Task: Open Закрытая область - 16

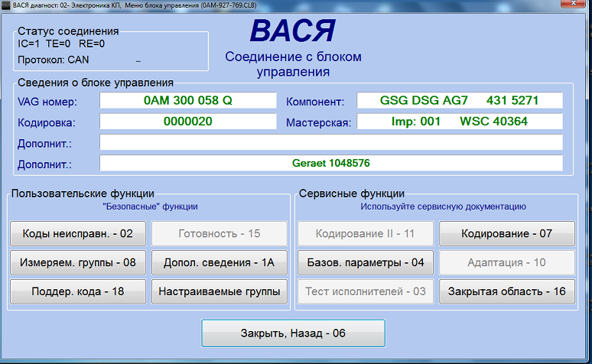Action: coord(507,291)
